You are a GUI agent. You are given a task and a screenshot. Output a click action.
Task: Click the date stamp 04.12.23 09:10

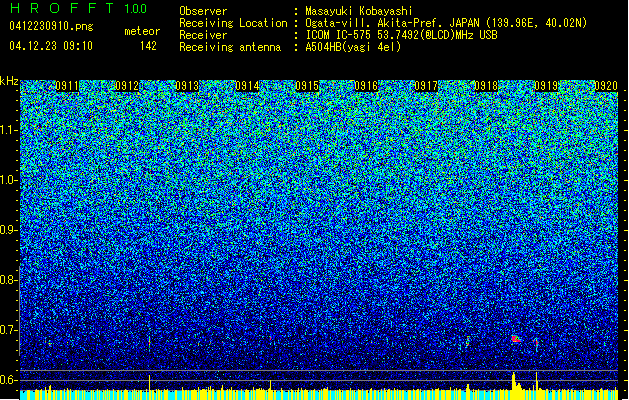pyautogui.click(x=51, y=46)
